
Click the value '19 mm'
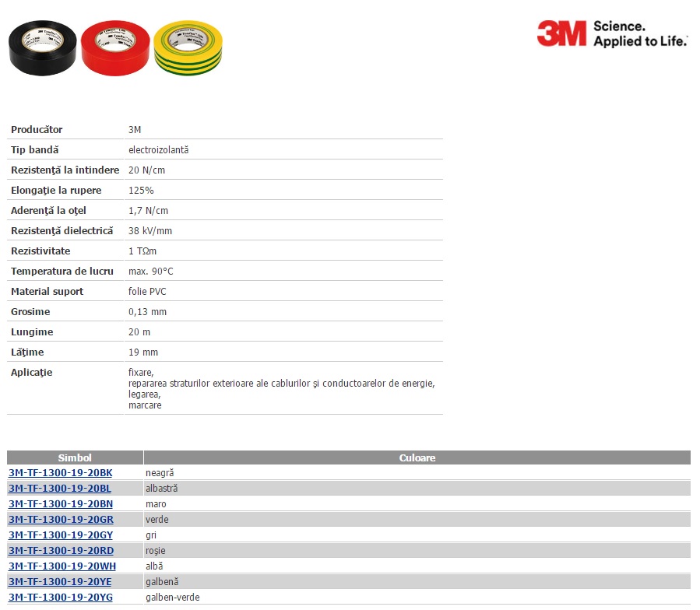coord(143,352)
